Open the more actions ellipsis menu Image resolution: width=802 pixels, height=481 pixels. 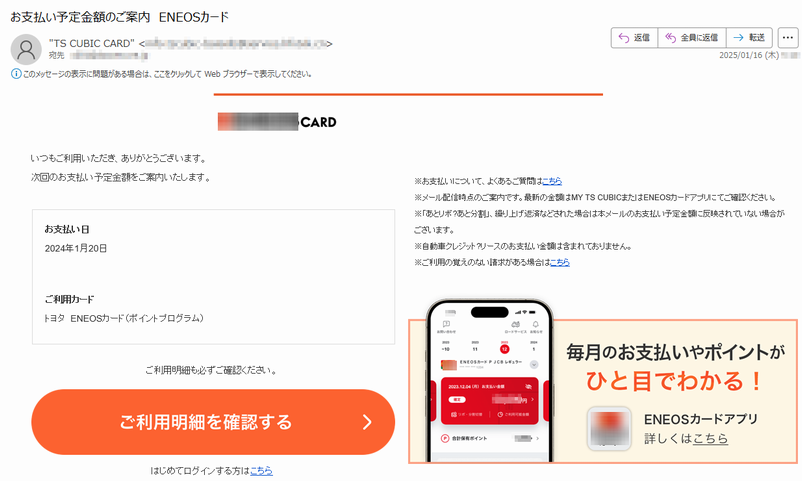click(788, 37)
